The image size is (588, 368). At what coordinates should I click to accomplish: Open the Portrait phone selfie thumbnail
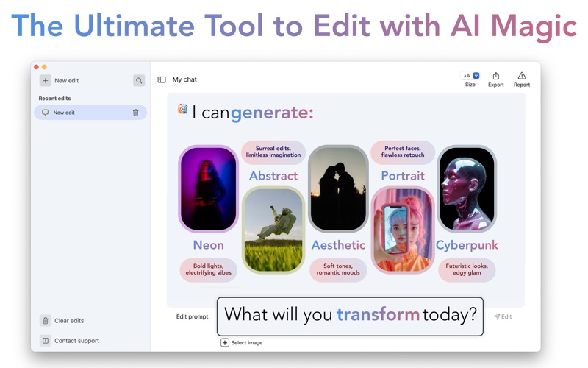click(403, 230)
